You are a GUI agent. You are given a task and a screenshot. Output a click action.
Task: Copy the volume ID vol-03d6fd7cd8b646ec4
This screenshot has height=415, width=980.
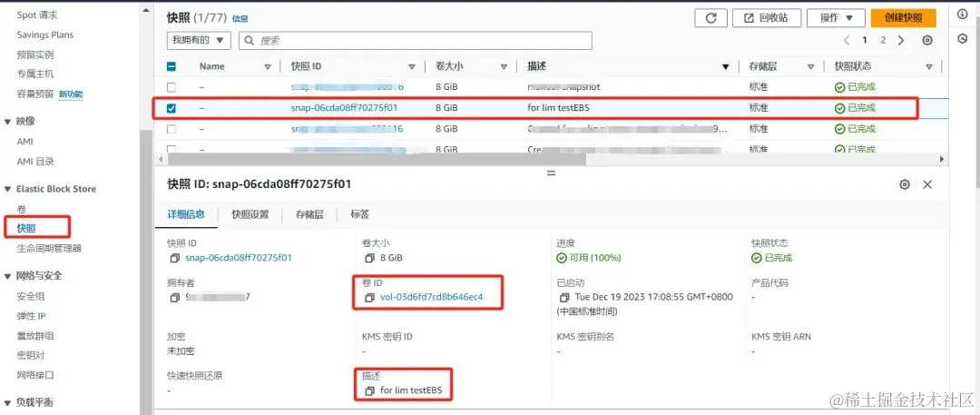(x=369, y=297)
